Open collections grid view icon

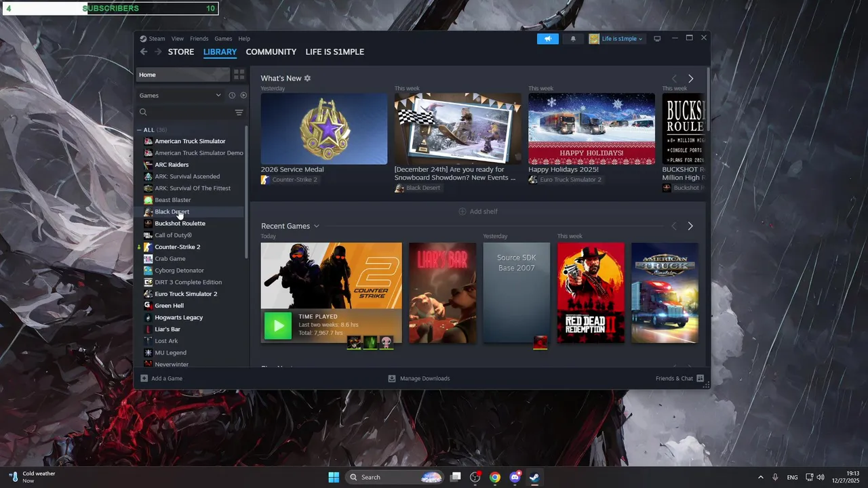click(239, 75)
